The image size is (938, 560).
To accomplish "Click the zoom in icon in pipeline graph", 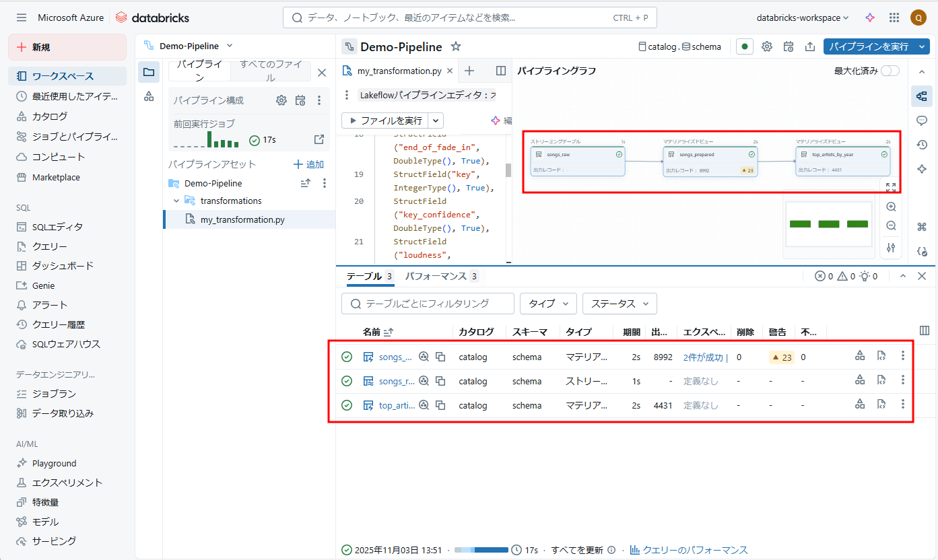I will (891, 207).
